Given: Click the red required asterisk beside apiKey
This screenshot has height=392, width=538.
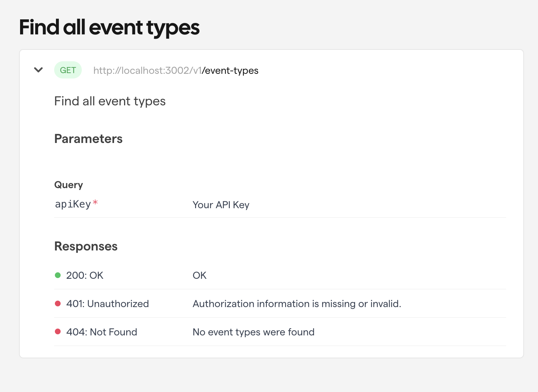Looking at the screenshot, I should [x=95, y=203].
